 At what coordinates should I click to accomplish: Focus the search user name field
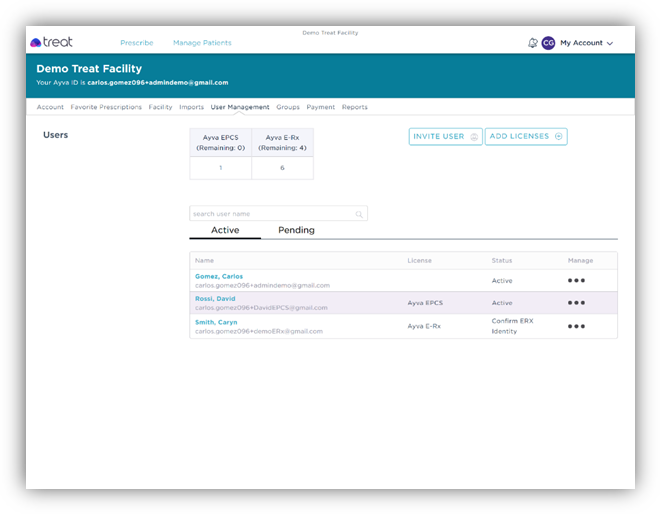pos(270,214)
